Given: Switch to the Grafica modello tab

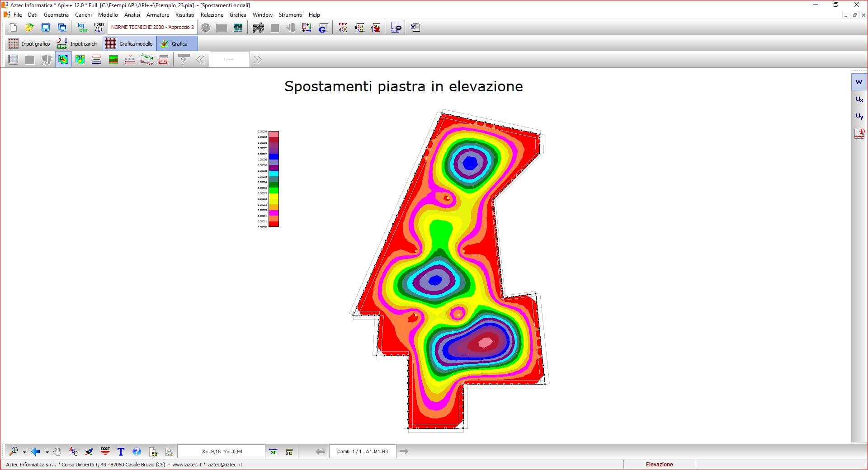Looking at the screenshot, I should click(130, 44).
